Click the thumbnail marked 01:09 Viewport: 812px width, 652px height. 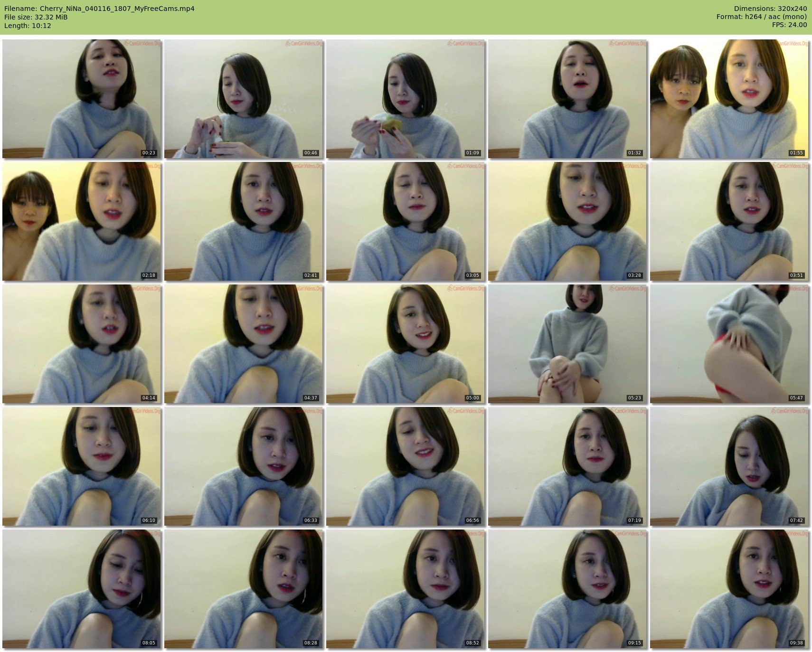(406, 99)
